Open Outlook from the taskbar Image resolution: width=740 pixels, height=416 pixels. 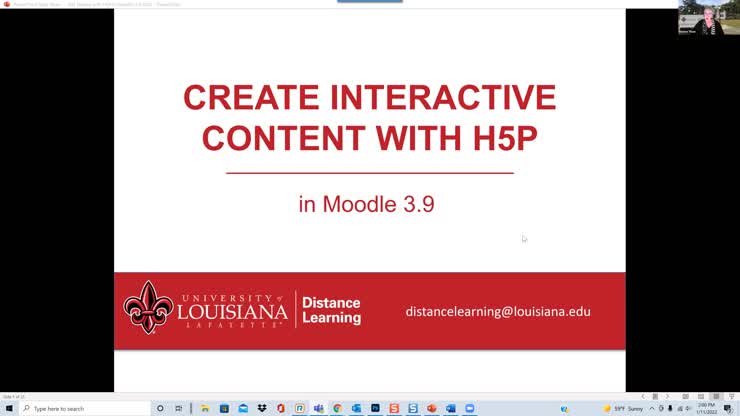coord(356,408)
